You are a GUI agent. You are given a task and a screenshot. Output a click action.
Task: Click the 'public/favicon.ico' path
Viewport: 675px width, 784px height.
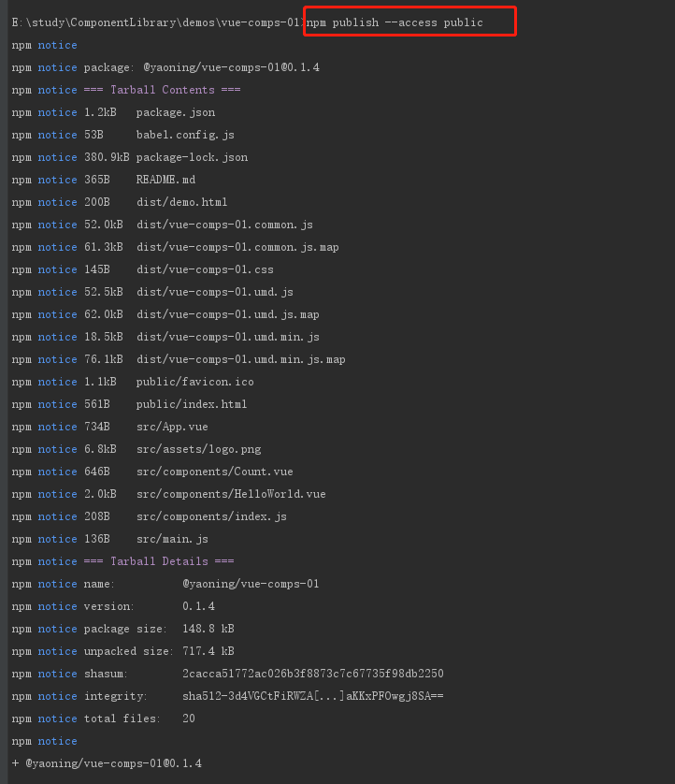click(194, 382)
